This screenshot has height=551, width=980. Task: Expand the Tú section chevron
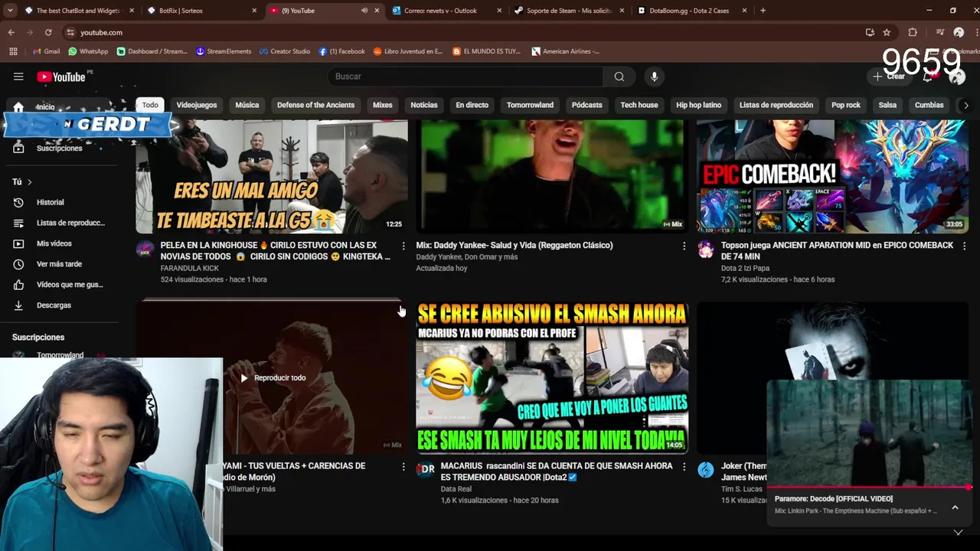point(29,182)
